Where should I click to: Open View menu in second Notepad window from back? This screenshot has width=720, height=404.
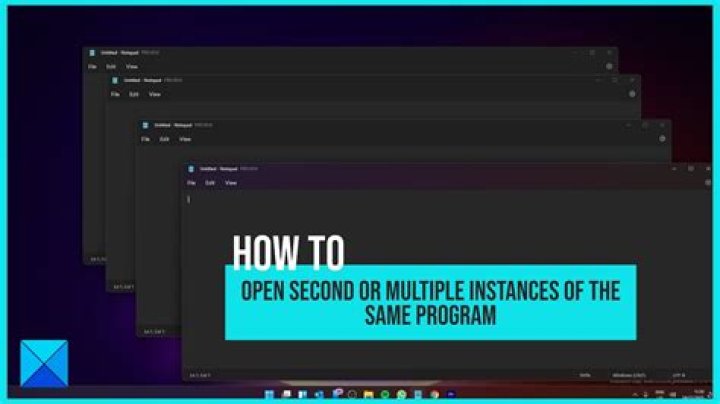(x=155, y=94)
